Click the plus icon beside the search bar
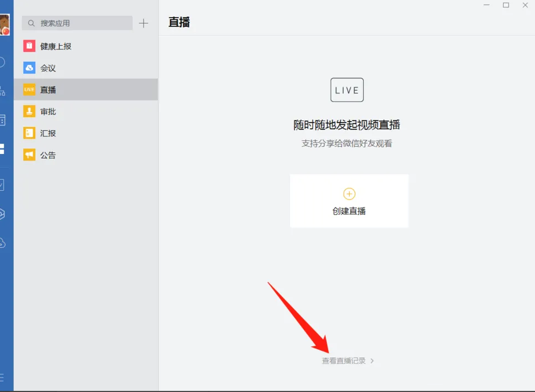535x392 pixels. [143, 23]
